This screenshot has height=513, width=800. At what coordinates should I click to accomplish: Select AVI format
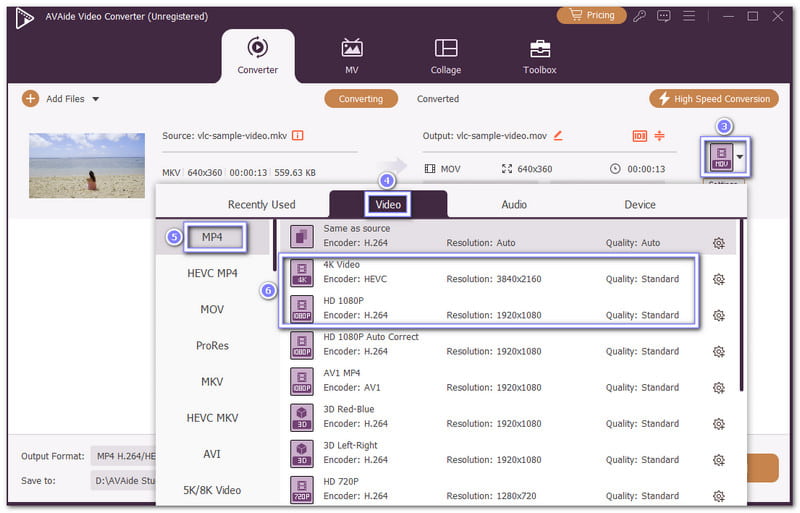pos(212,454)
